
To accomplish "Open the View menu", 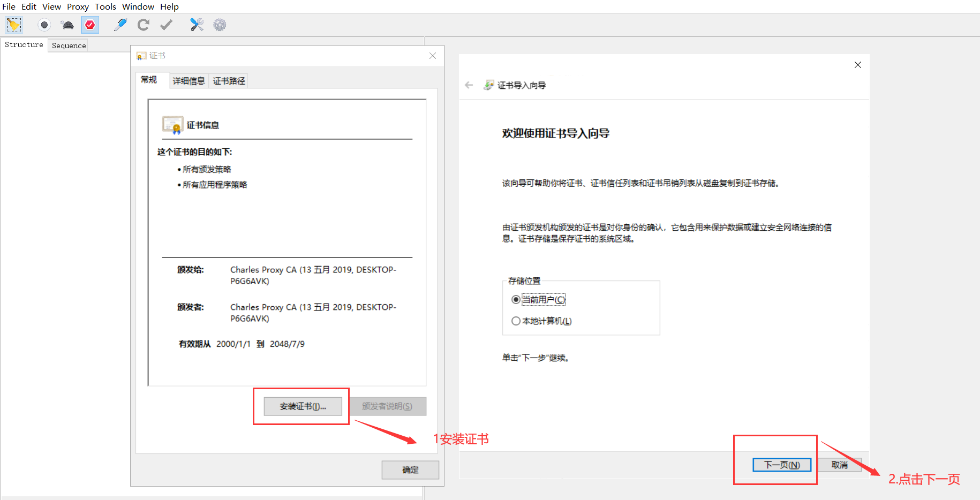I will (51, 6).
